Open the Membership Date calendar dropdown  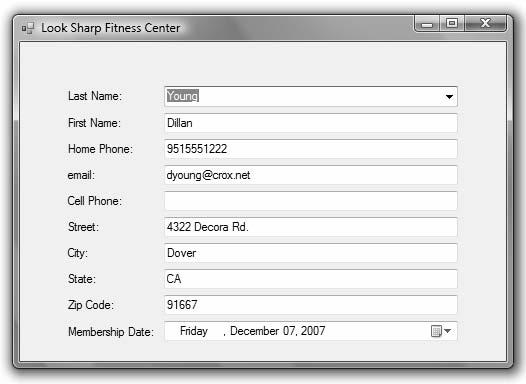[441, 331]
